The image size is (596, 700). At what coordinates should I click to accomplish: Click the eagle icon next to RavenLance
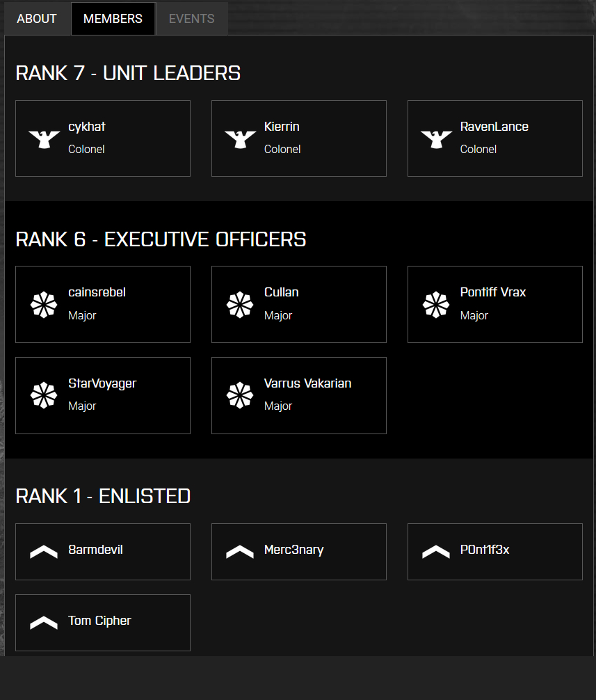pyautogui.click(x=436, y=138)
